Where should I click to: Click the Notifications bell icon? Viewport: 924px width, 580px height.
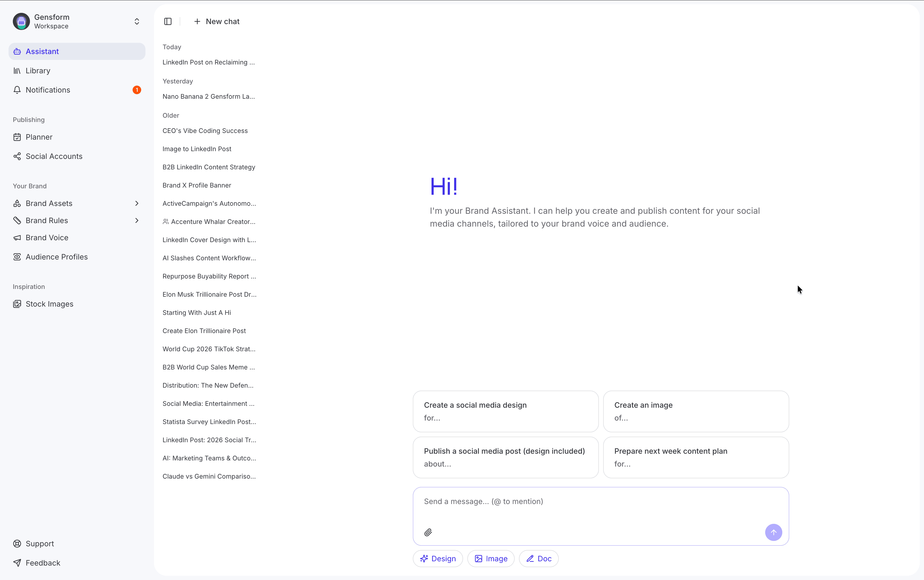tap(17, 90)
